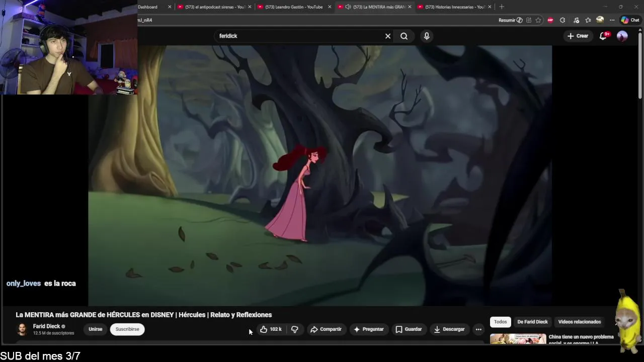Click the Suscribirse button
This screenshot has width=644, height=362.
click(127, 329)
